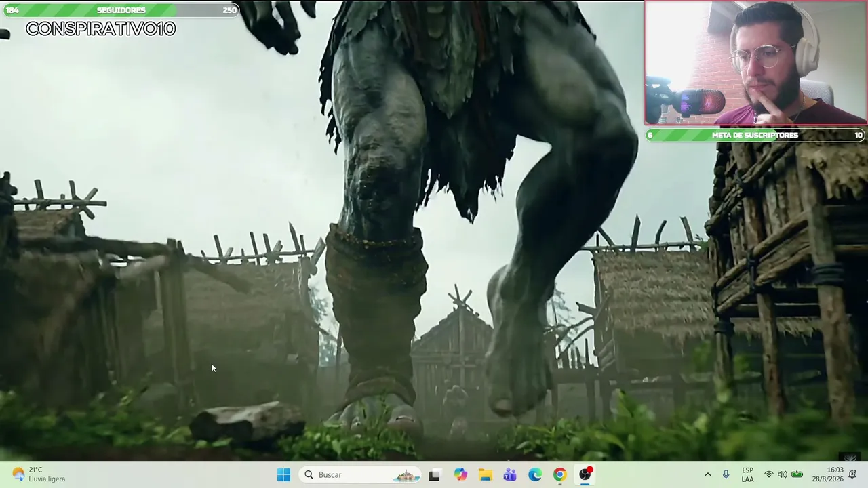The image size is (868, 488).
Task: Click the streamer webcam overlay
Action: pos(755,63)
